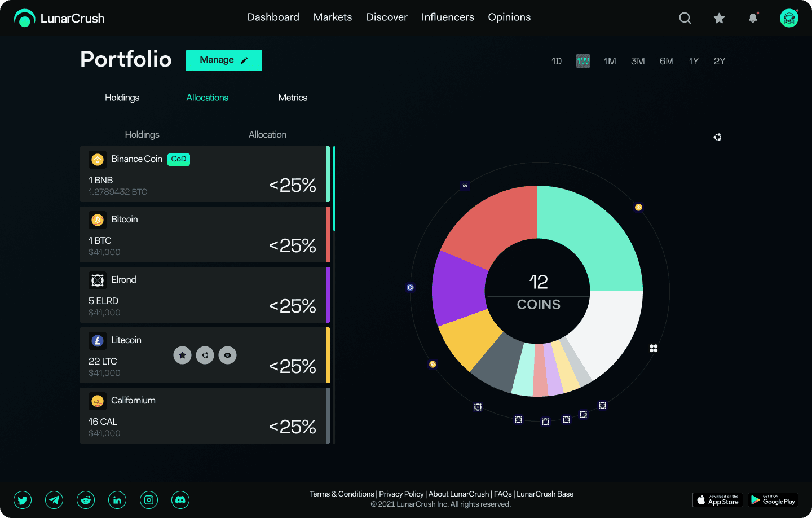Open favorites star in top bar
The image size is (812, 518).
pyautogui.click(x=719, y=18)
